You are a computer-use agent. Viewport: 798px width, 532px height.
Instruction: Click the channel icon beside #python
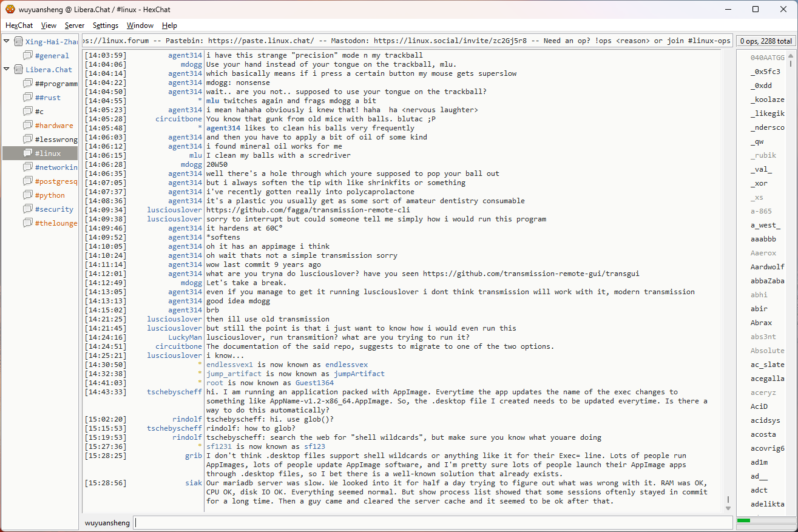[28, 195]
